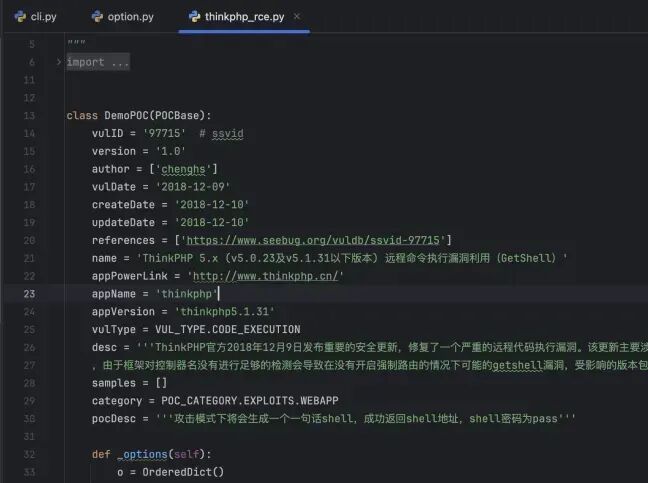Click the references variable name
Viewport: 648px width, 483px height.
point(123,240)
